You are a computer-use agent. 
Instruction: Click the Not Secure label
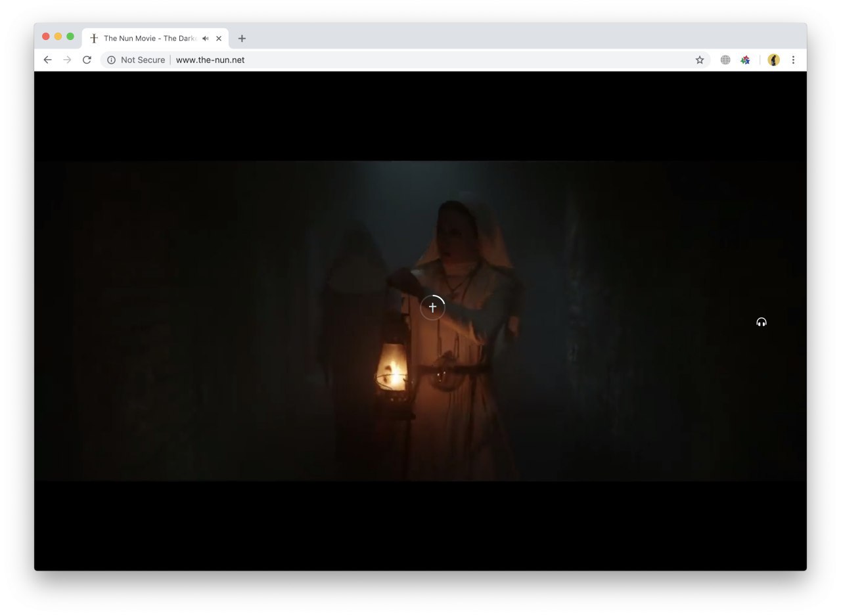coord(143,60)
